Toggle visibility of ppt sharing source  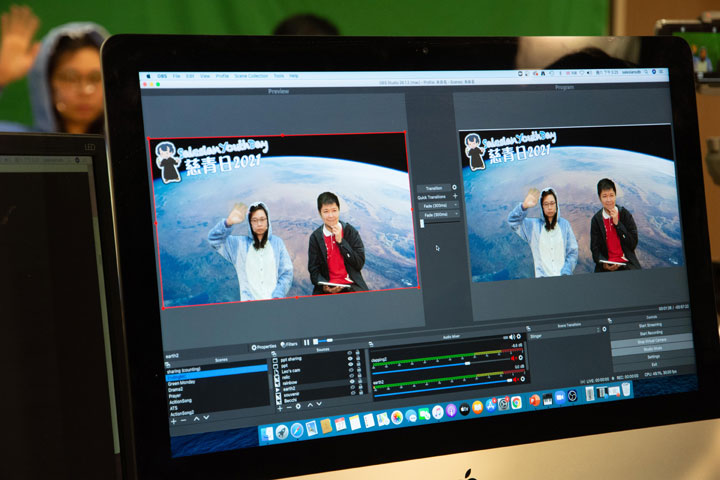pyautogui.click(x=351, y=353)
